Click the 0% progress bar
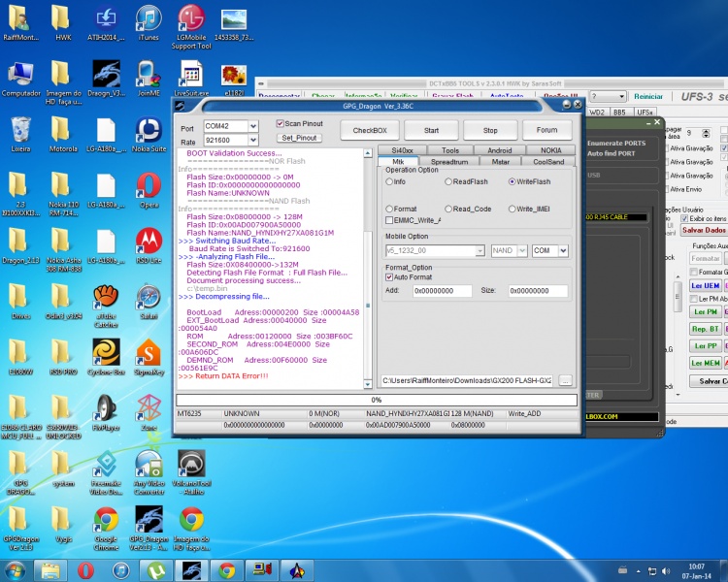The image size is (728, 582). pos(376,400)
